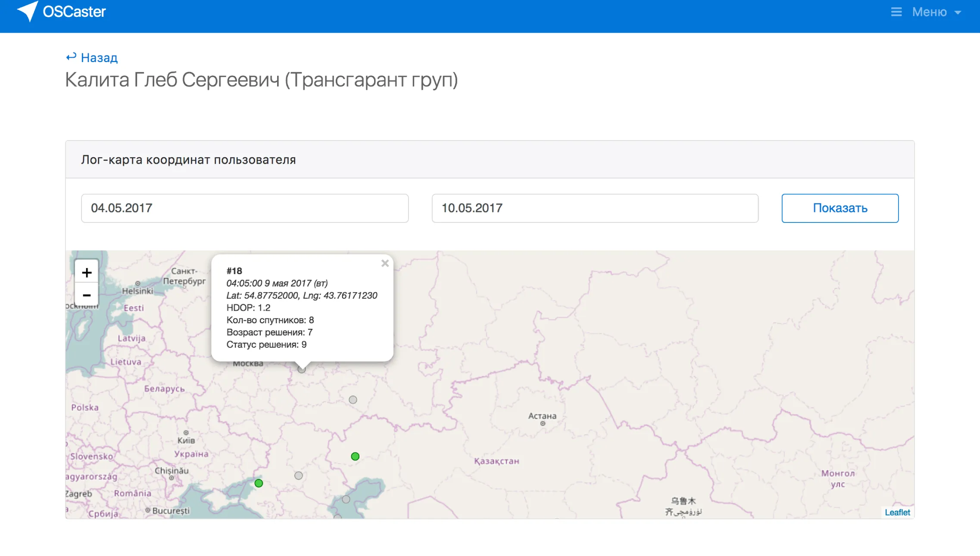Open the hamburger menu icon
This screenshot has width=980, height=556.
point(896,12)
